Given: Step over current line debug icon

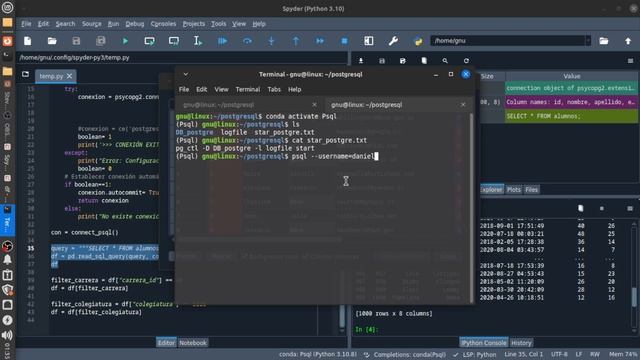Looking at the screenshot, I should 247,41.
